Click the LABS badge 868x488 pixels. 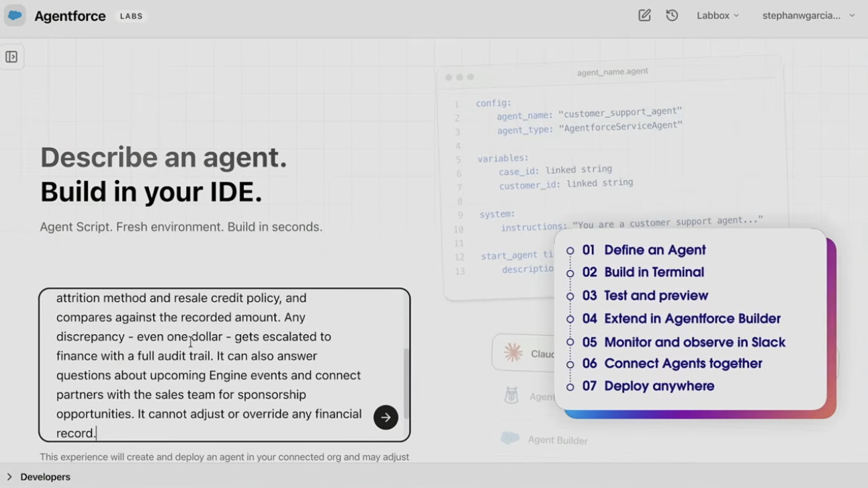click(x=131, y=16)
